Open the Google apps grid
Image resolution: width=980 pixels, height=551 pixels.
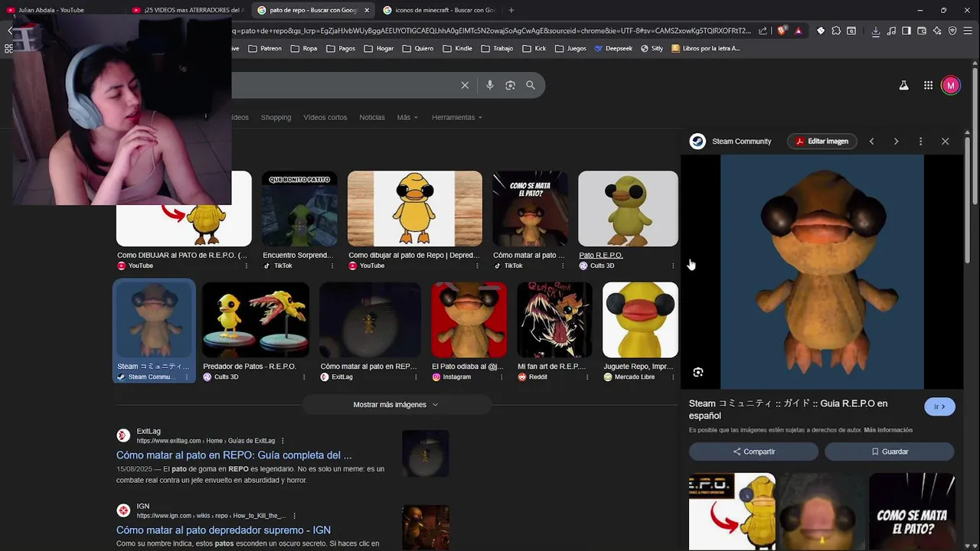(928, 86)
